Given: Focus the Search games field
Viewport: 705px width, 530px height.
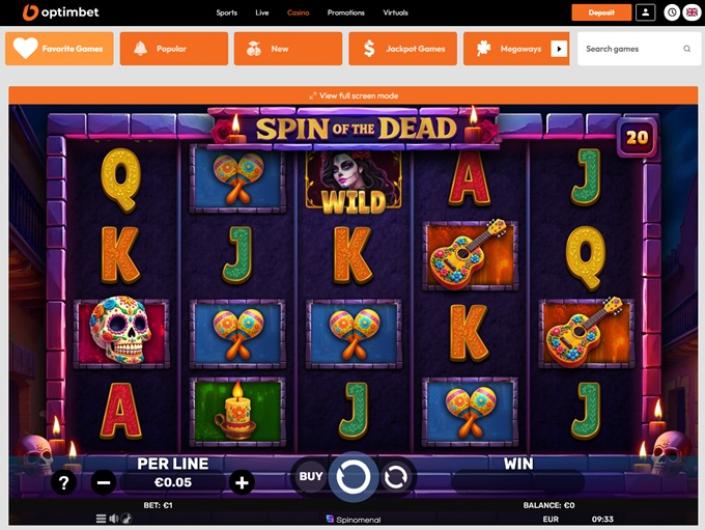Looking at the screenshot, I should tap(638, 49).
